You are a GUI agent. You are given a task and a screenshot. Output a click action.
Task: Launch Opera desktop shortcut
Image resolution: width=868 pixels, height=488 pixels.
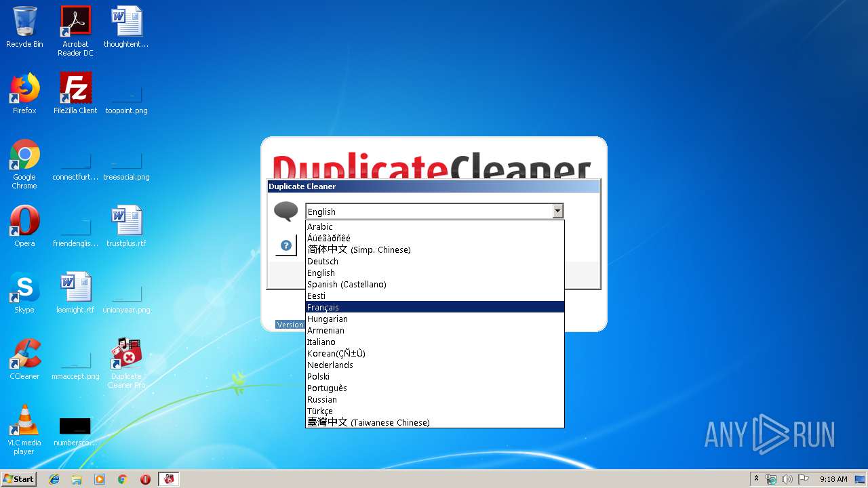point(24,226)
